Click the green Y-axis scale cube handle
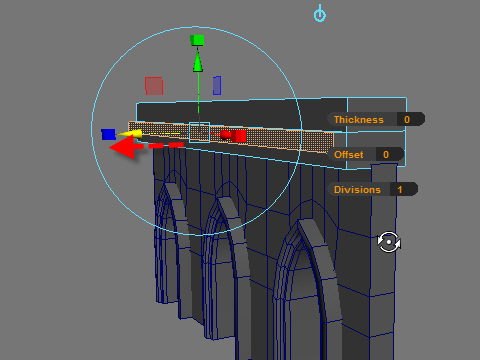480x360 pixels. click(x=197, y=40)
